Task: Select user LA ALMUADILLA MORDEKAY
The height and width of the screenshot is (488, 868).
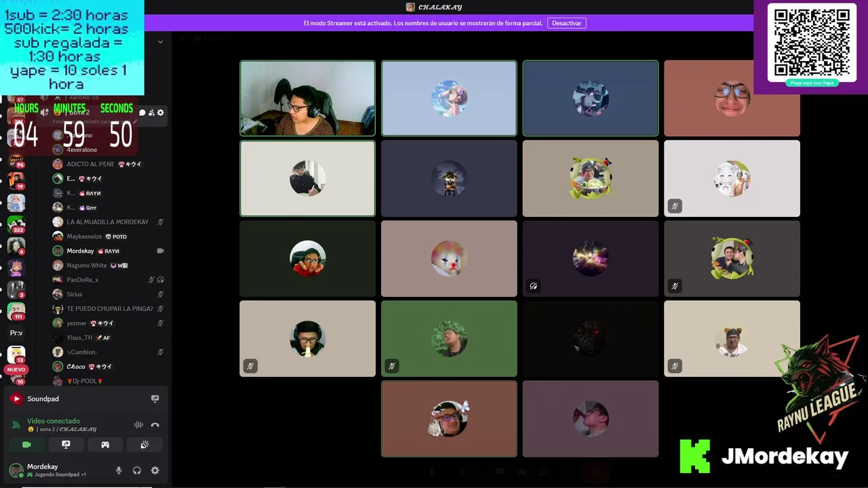Action: pyautogui.click(x=107, y=222)
